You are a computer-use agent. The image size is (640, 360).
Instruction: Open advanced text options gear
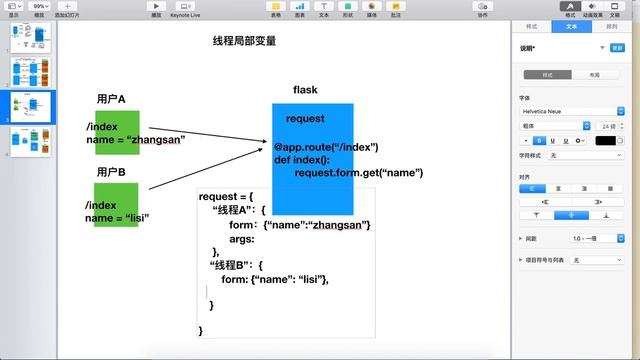tap(580, 141)
